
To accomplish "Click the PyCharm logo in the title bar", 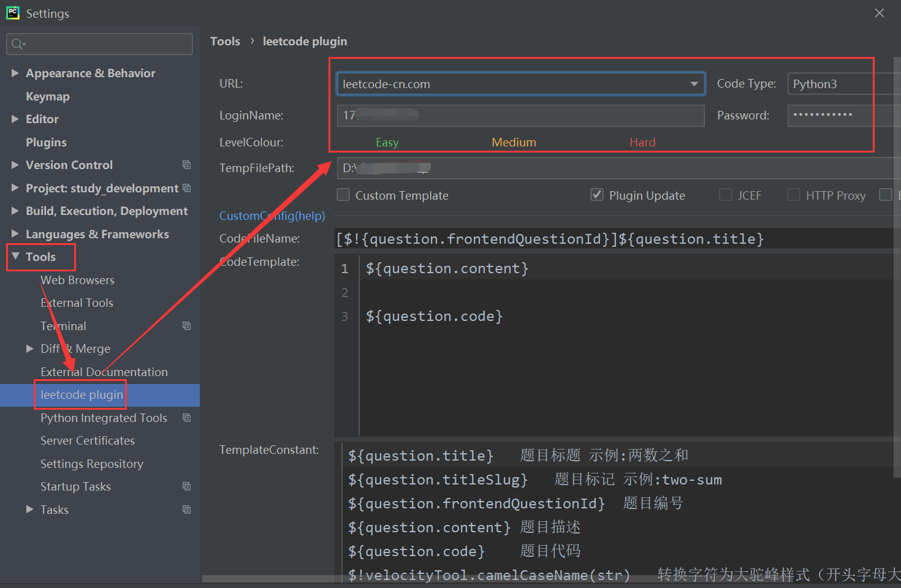I will pos(13,13).
